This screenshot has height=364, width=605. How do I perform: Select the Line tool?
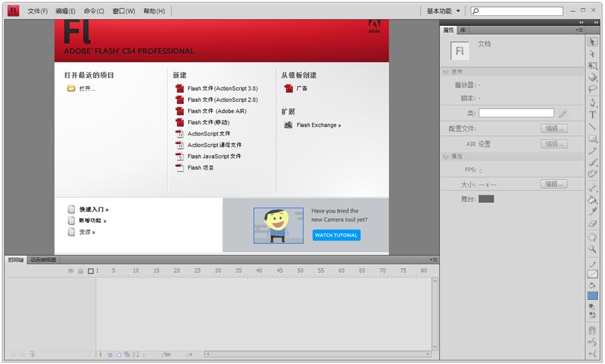coord(592,126)
